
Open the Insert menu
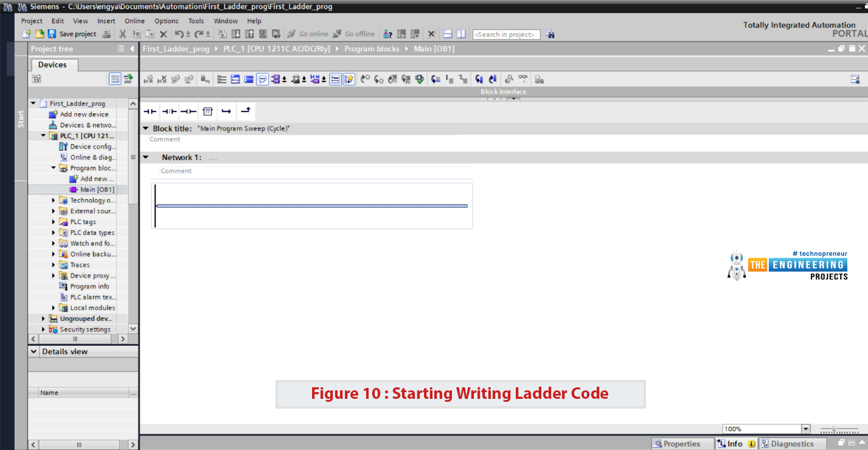click(106, 21)
